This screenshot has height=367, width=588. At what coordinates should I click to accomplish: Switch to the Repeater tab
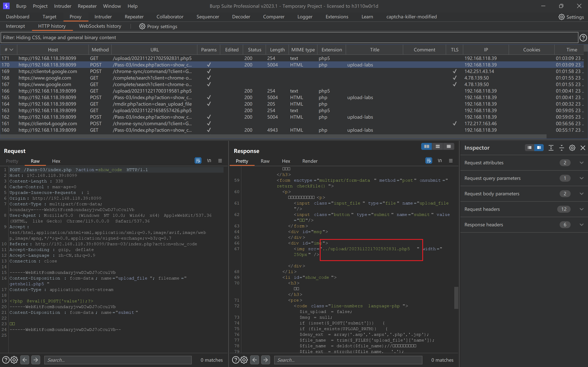(134, 17)
